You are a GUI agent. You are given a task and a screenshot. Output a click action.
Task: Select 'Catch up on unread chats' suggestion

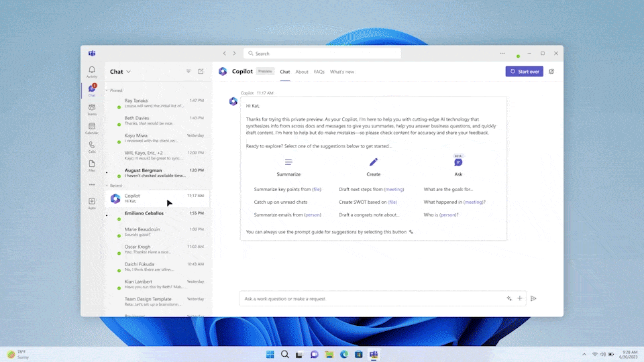[280, 202]
